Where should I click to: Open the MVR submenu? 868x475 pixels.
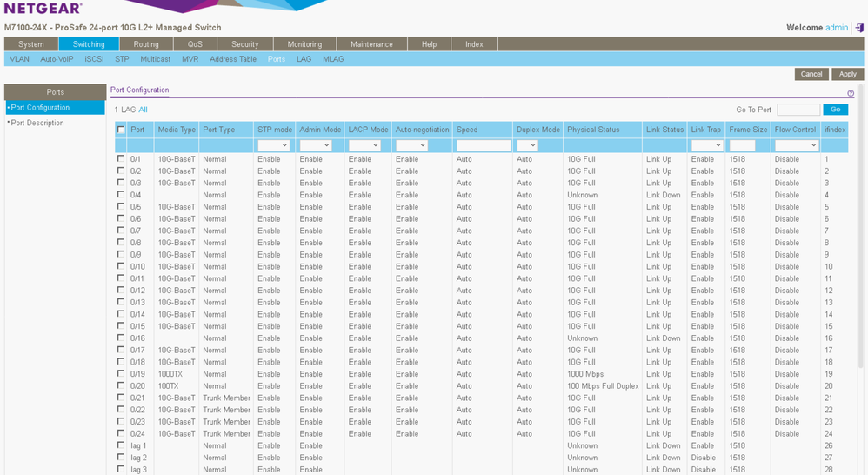tap(190, 58)
